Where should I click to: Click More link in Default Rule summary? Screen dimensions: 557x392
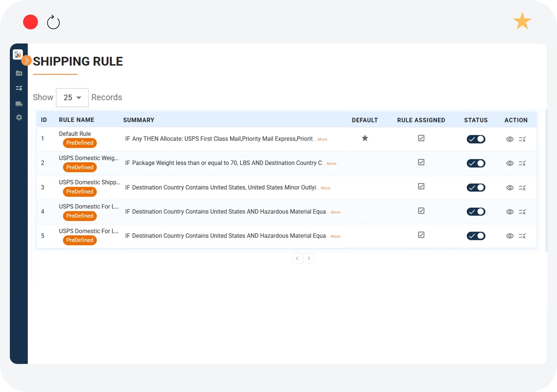pyautogui.click(x=322, y=139)
